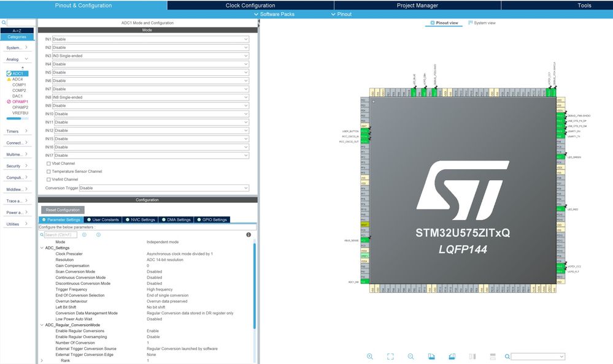Open the Conversion Trigger dropdown

(x=164, y=188)
